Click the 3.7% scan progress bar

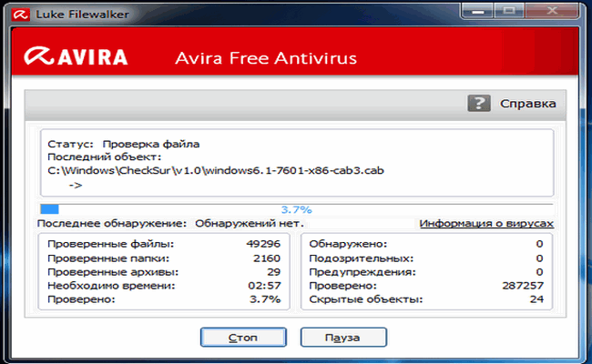point(297,209)
